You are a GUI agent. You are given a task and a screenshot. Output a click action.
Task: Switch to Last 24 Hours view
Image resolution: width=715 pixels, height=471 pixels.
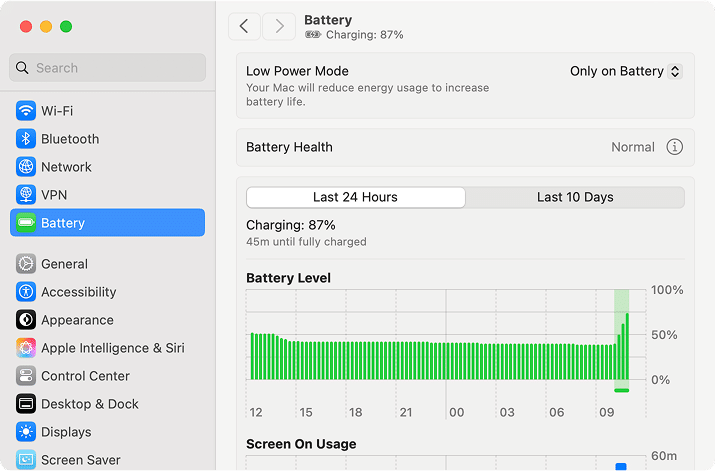pyautogui.click(x=355, y=197)
